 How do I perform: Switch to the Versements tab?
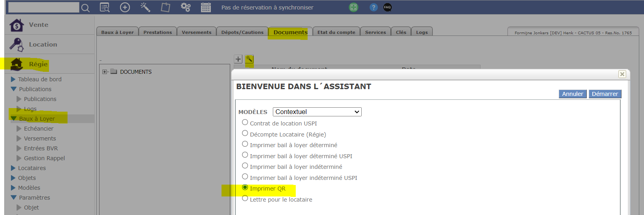(x=196, y=32)
